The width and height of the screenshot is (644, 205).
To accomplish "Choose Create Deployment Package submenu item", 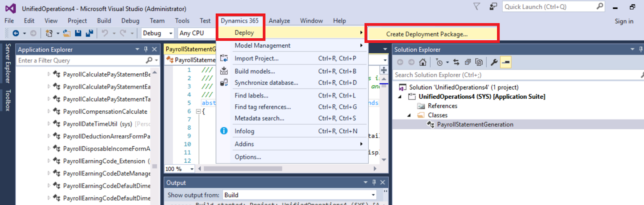I will coord(427,34).
